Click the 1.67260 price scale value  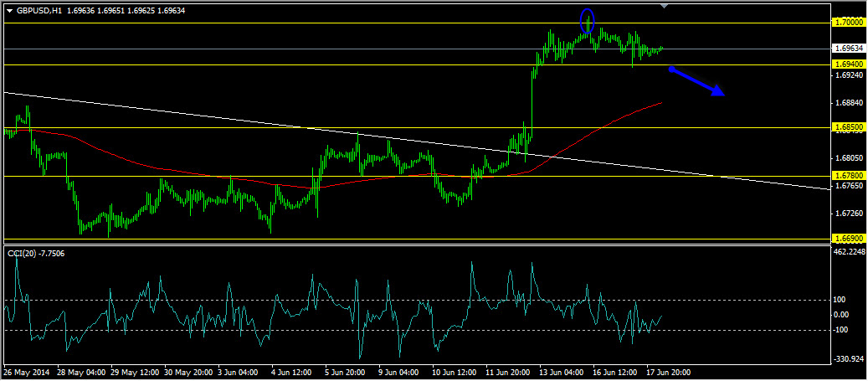tap(848, 214)
